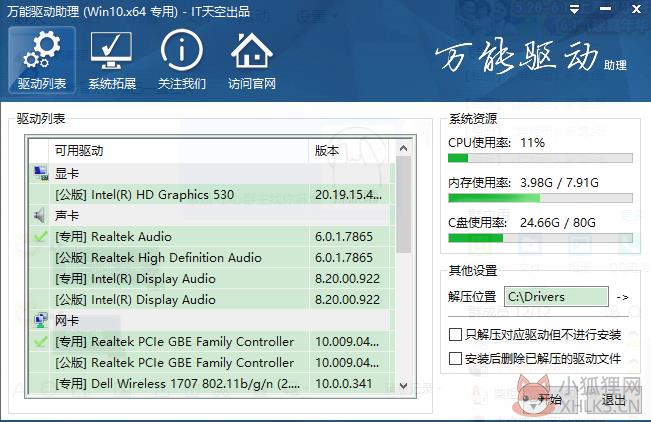Click the 内存使用率 progress bar
Screen dimensions: 651x422
(540, 198)
